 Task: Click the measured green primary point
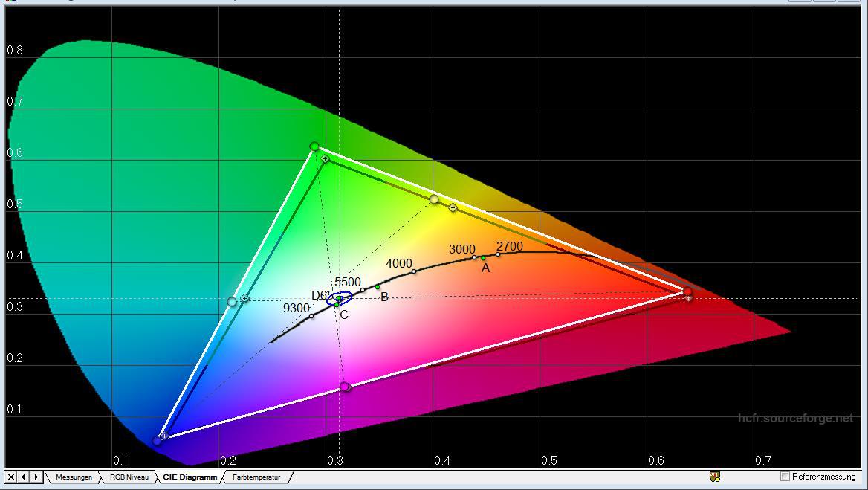point(314,146)
